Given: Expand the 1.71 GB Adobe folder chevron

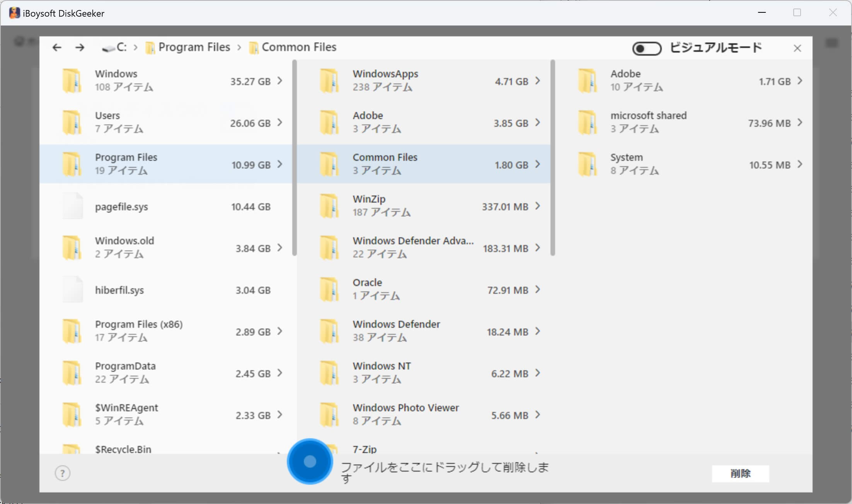Looking at the screenshot, I should [x=800, y=81].
